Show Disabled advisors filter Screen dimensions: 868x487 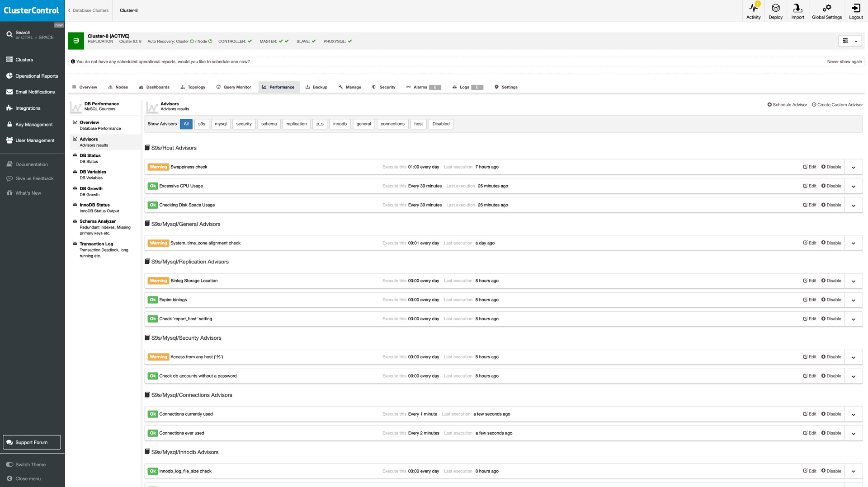click(441, 124)
